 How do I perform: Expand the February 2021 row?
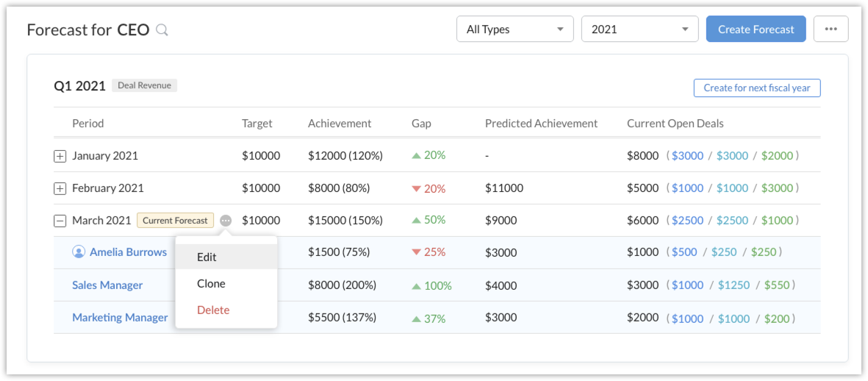click(60, 189)
